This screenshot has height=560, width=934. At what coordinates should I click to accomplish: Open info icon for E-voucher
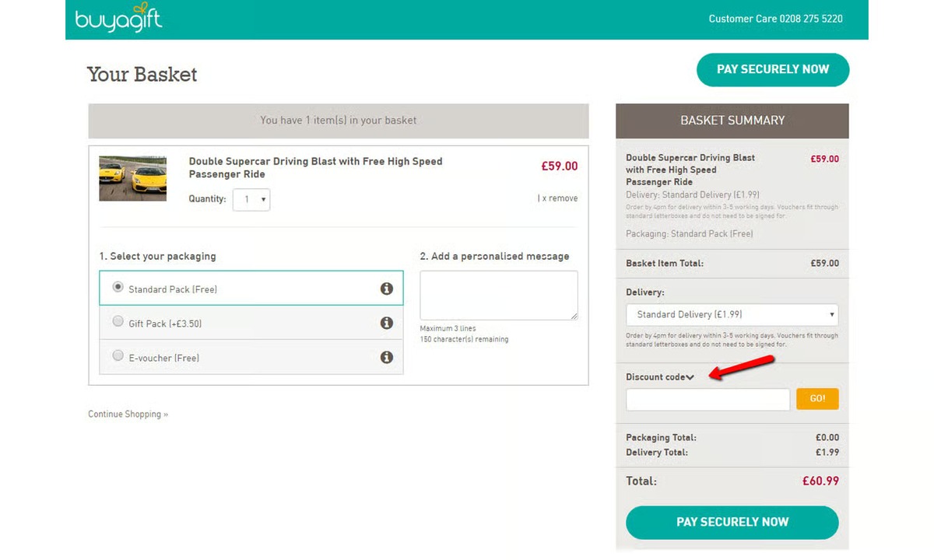[x=386, y=358]
